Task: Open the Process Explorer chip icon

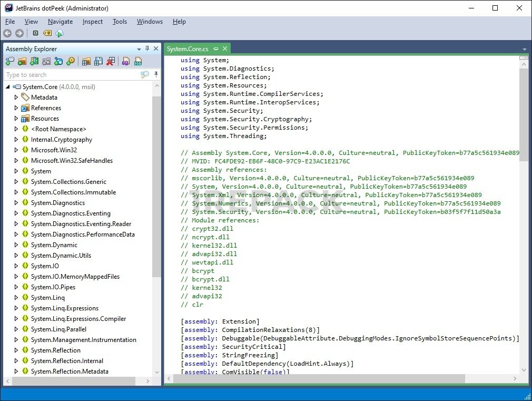Action: tap(35, 33)
